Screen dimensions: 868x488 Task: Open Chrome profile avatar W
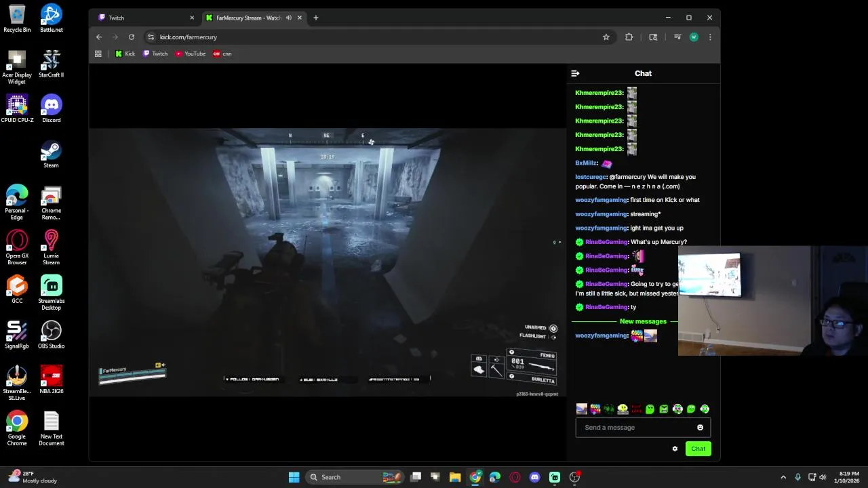click(x=694, y=37)
